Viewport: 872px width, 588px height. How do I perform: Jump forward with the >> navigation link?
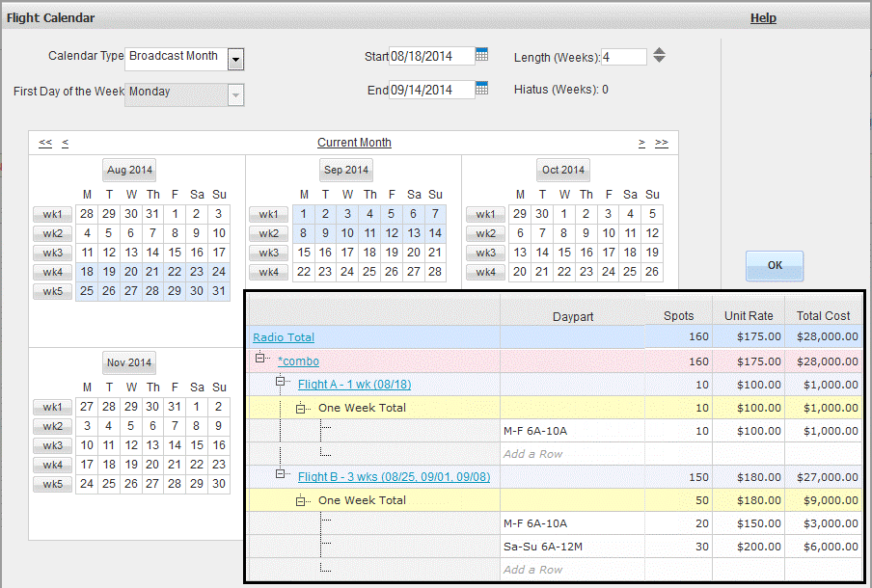(661, 143)
